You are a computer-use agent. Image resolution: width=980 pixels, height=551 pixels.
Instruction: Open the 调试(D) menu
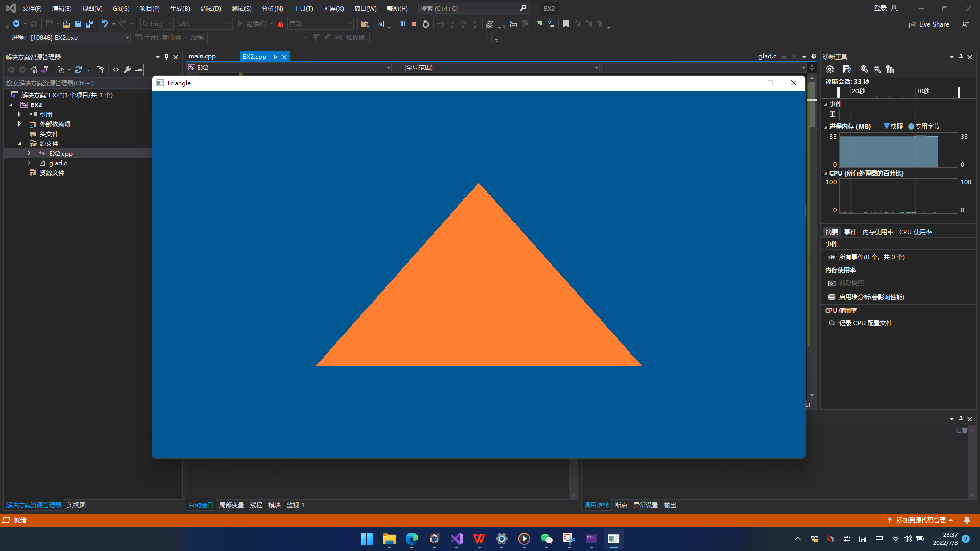tap(210, 8)
